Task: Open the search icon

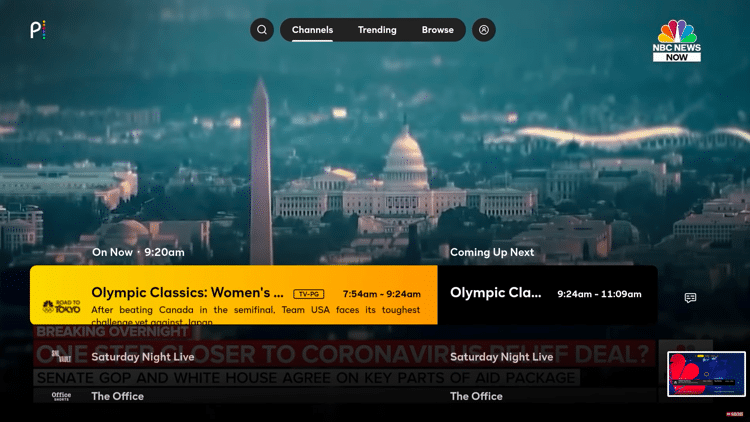Action: 262,30
